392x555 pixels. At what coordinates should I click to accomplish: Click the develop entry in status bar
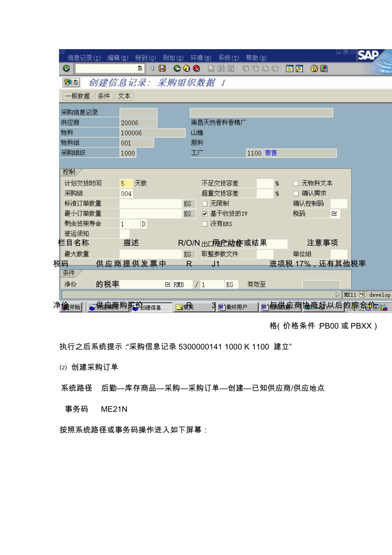[x=380, y=295]
